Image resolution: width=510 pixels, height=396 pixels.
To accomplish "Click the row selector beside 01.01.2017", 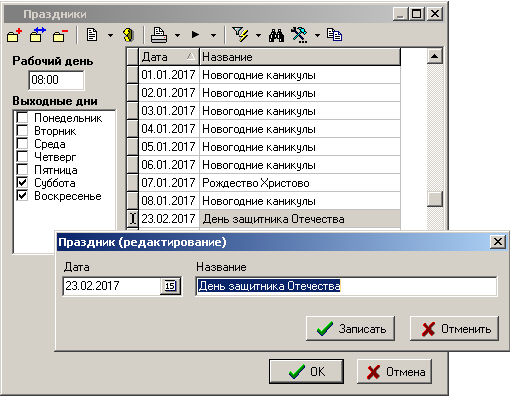I will (x=133, y=75).
